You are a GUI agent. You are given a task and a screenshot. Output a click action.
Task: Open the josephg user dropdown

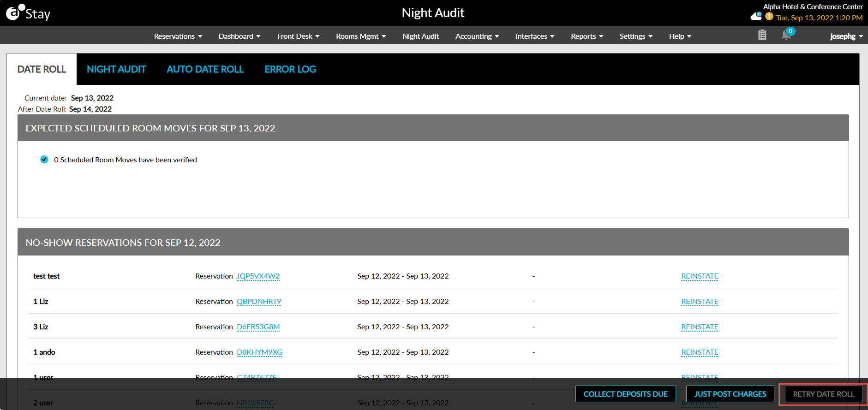(846, 36)
